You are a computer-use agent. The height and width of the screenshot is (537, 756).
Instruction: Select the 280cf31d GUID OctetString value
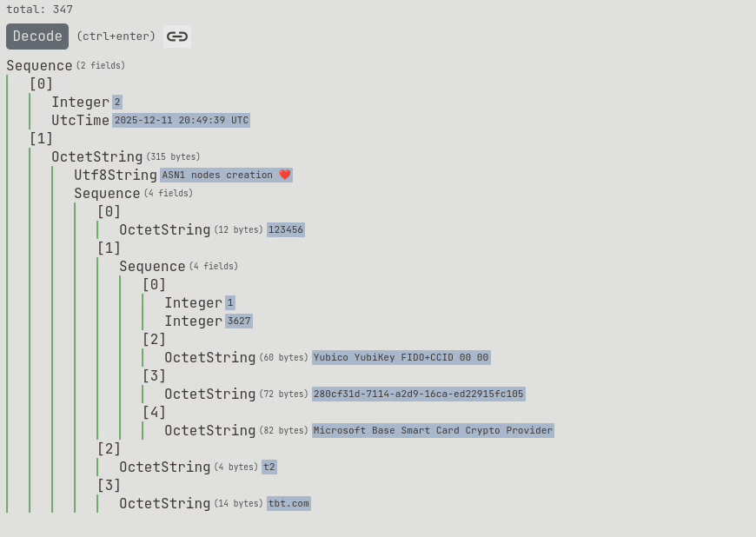coord(418,394)
